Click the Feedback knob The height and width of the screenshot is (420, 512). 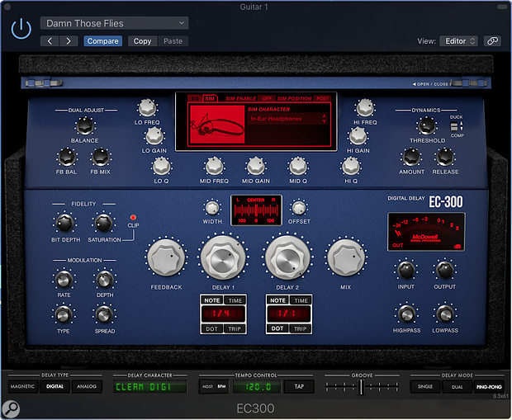click(168, 259)
